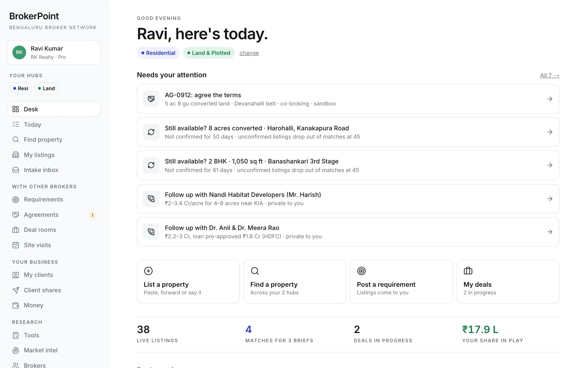Click the Agreements badge showing 1
This screenshot has width=588, height=368.
(92, 215)
